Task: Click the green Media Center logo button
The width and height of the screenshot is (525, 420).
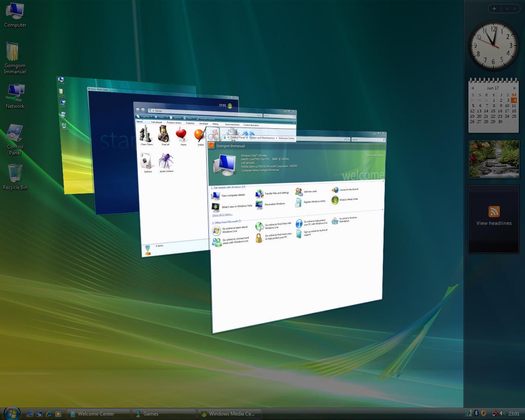Action: (230, 106)
